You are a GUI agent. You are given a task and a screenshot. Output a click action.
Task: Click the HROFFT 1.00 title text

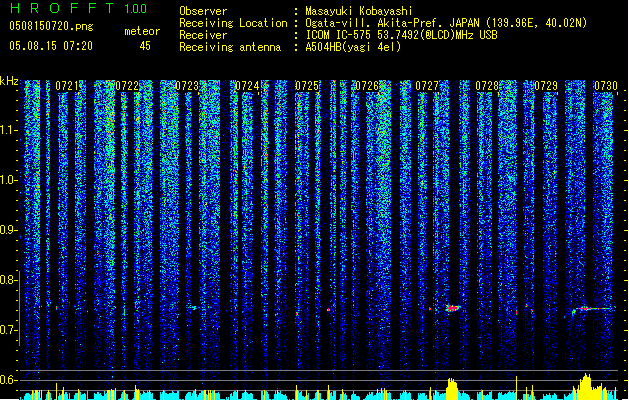tap(79, 8)
